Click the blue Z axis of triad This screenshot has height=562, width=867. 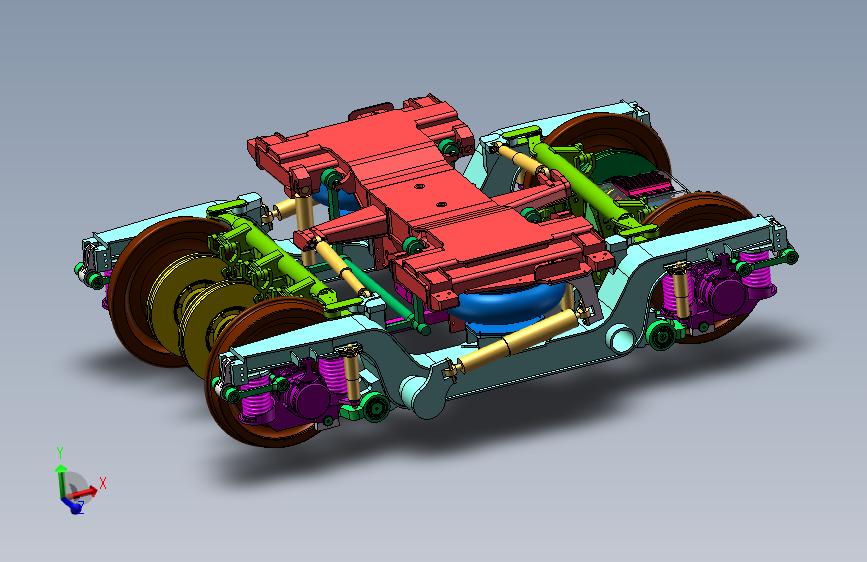[x=71, y=505]
